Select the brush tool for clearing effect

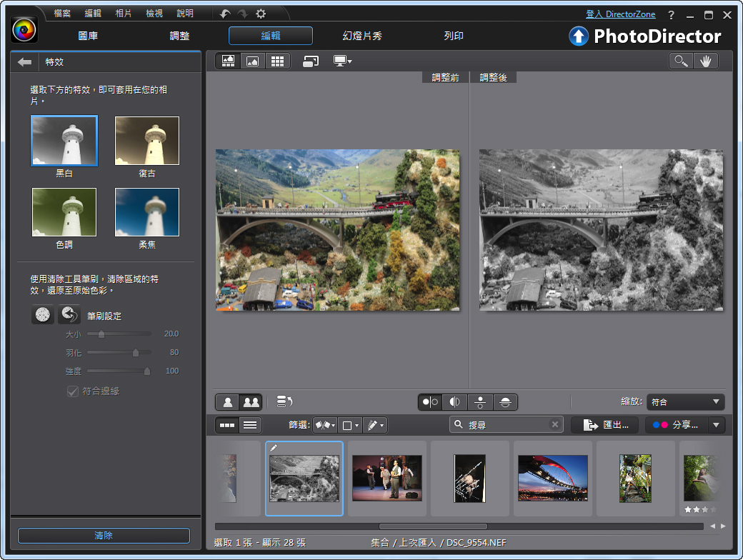(x=43, y=314)
